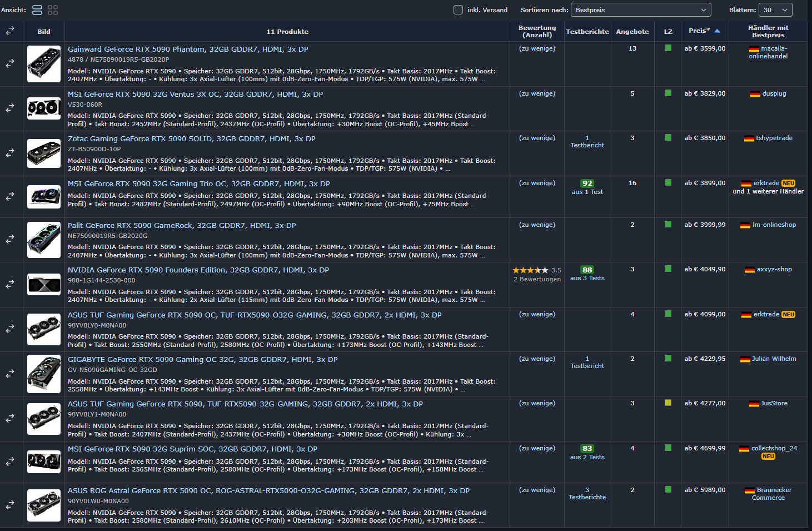
Task: Open MSI Ventus 3X OC product thumbnail
Action: pos(44,108)
